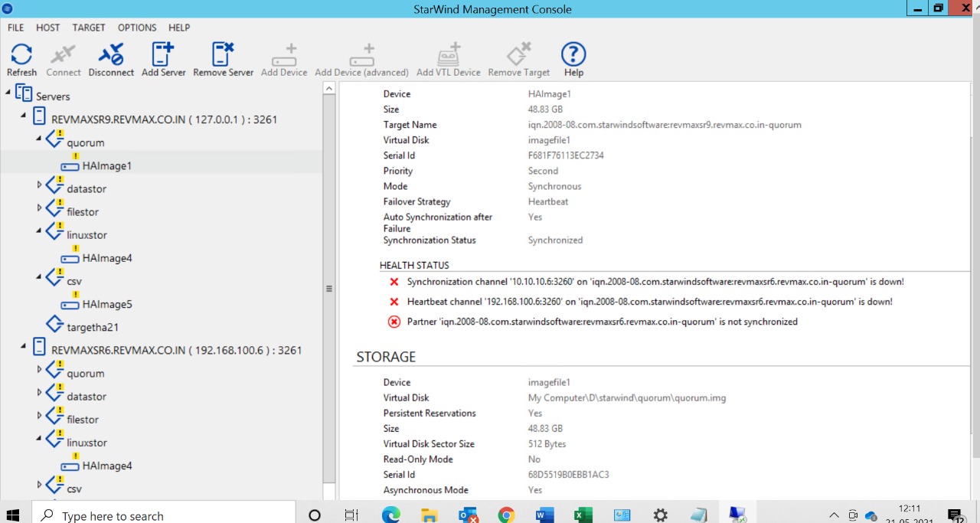Open the HELP menu in the menu bar

pos(179,28)
